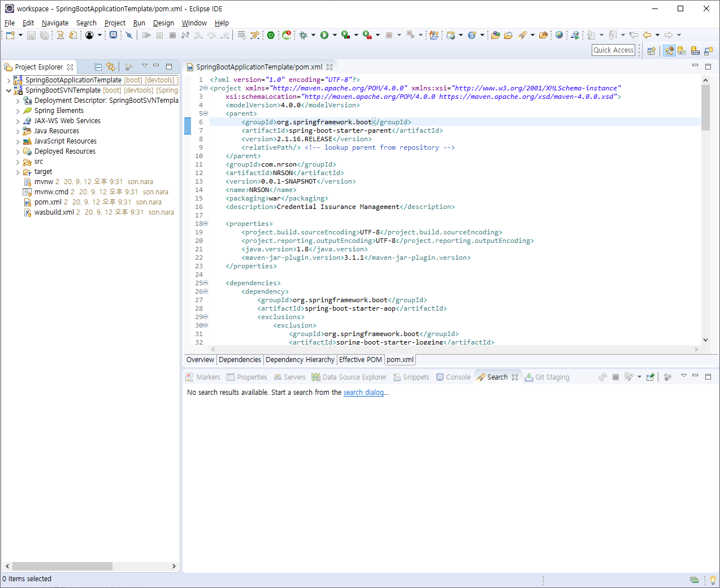Click the Back navigation arrow
Viewport: 720px width, 588px height.
(647, 35)
